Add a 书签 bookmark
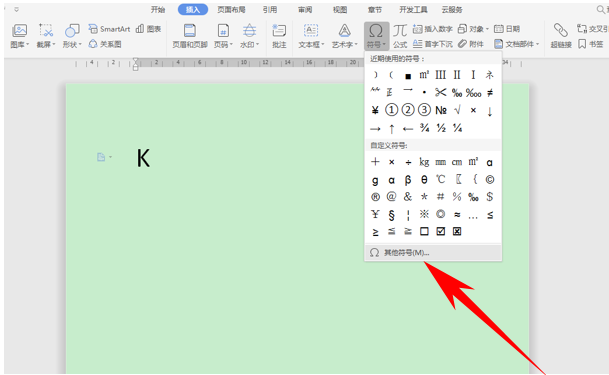The width and height of the screenshot is (609, 375). (x=591, y=44)
